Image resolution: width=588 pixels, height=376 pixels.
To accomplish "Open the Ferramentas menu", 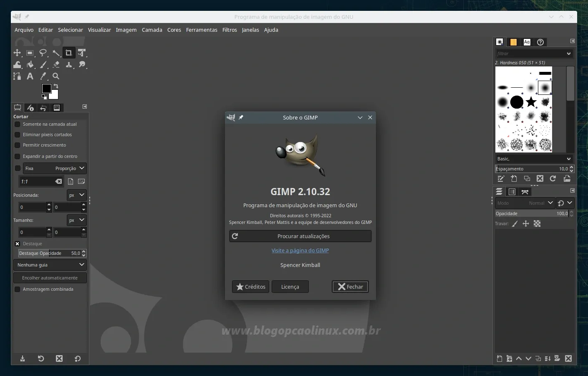I will click(202, 30).
